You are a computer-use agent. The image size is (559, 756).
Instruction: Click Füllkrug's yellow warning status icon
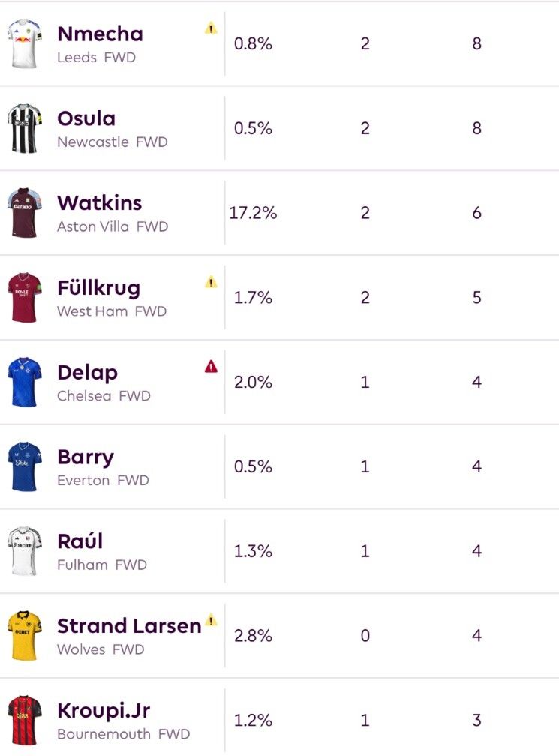click(x=211, y=282)
